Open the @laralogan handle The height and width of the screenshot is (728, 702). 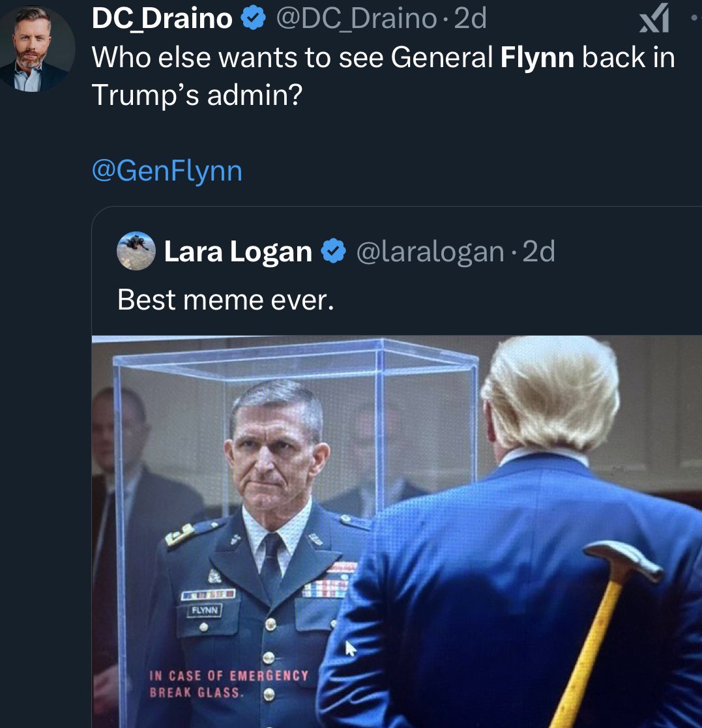(x=430, y=252)
